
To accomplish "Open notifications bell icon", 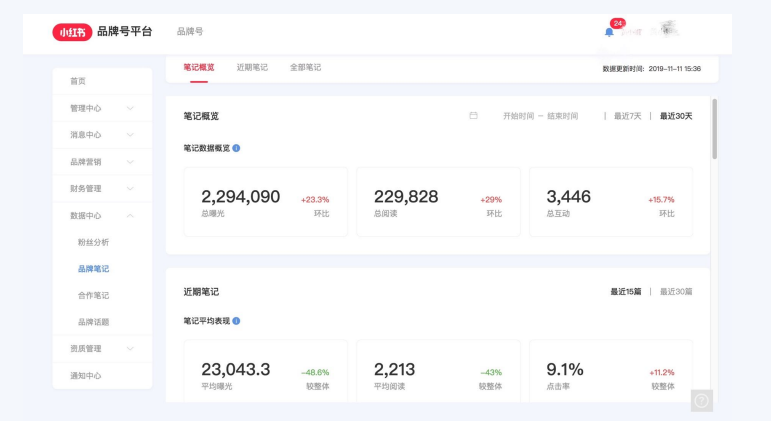I will pyautogui.click(x=609, y=32).
